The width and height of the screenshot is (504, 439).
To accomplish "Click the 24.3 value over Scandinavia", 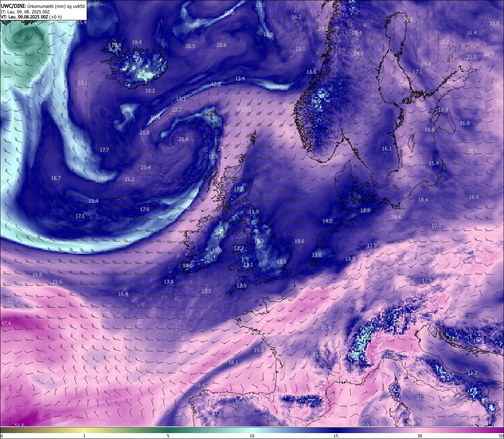I will [x=358, y=54].
